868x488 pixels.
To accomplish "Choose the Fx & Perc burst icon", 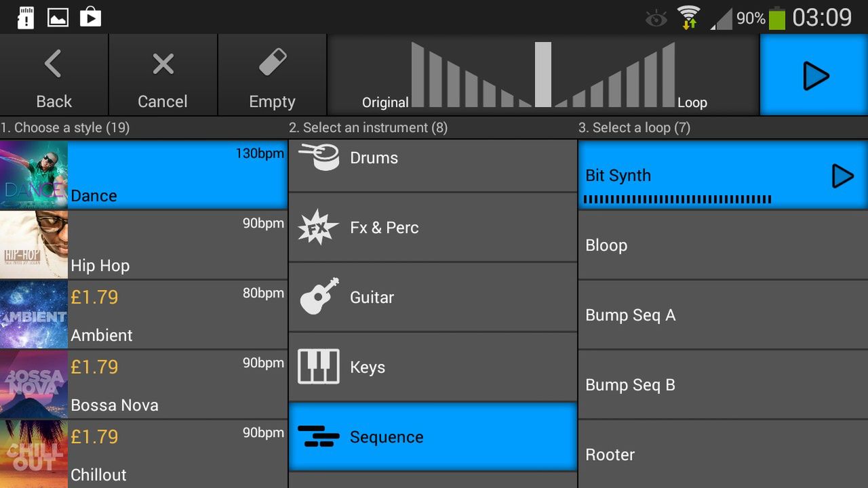I will pos(318,228).
